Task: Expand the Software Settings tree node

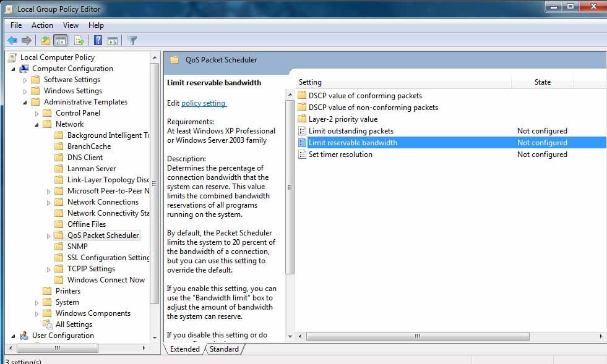Action: [25, 80]
